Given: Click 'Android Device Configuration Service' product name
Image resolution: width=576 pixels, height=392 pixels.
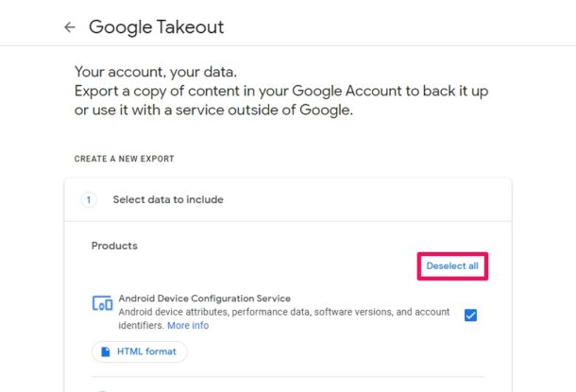Looking at the screenshot, I should point(204,298).
